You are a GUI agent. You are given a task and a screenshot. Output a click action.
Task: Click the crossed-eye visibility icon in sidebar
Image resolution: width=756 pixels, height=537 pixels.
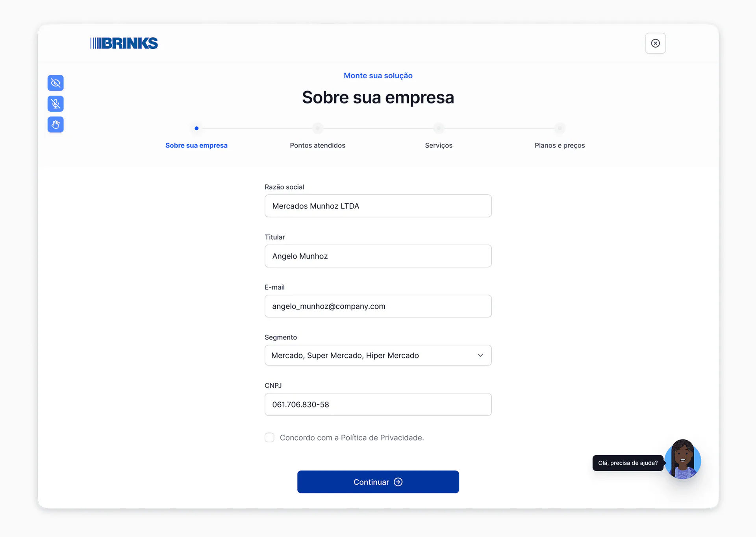[56, 83]
